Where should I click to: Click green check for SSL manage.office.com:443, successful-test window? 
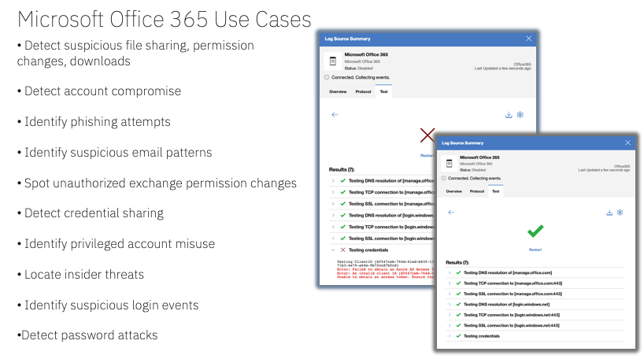(458, 294)
